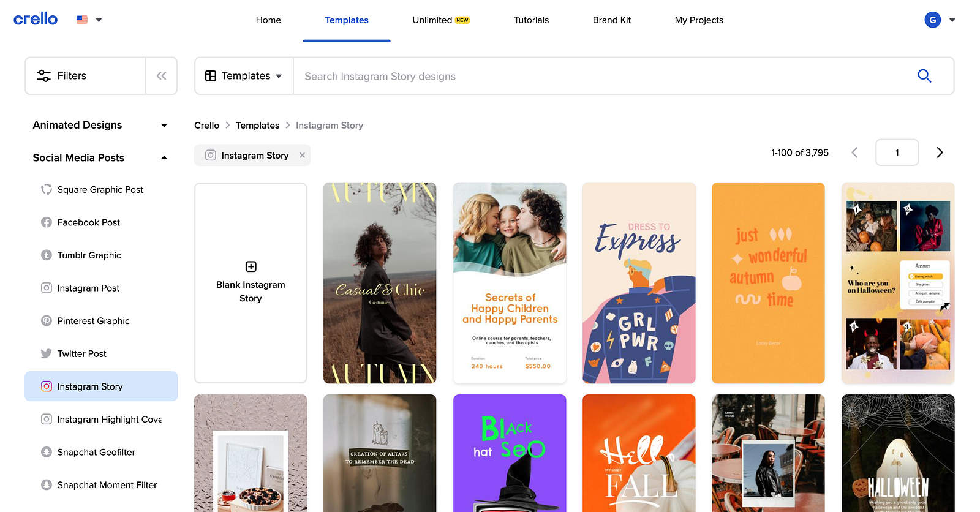Click the Filters button label

[72, 76]
